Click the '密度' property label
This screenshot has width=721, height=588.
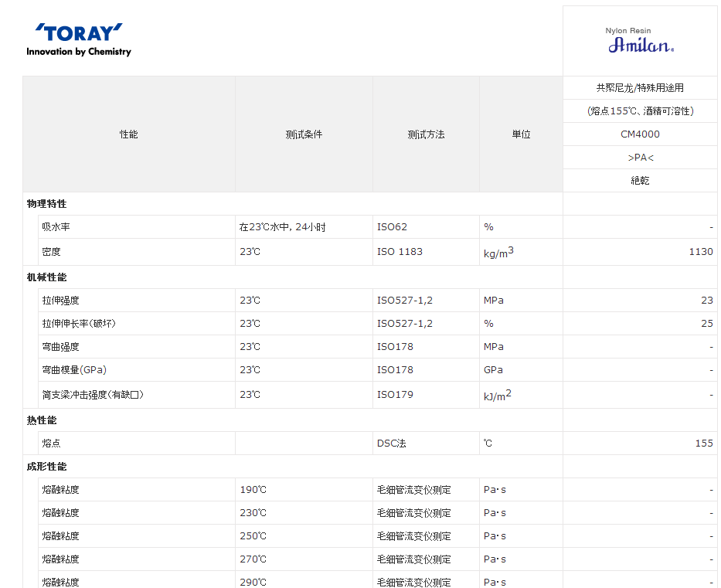(x=51, y=251)
